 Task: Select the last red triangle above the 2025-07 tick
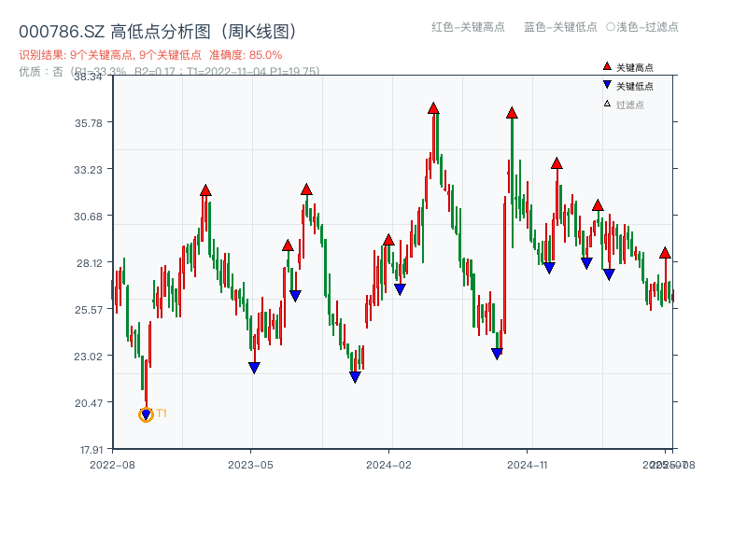665,253
